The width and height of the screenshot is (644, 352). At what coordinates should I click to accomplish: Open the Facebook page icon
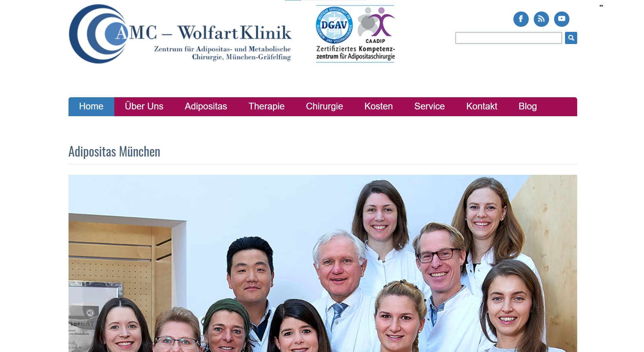click(x=521, y=19)
